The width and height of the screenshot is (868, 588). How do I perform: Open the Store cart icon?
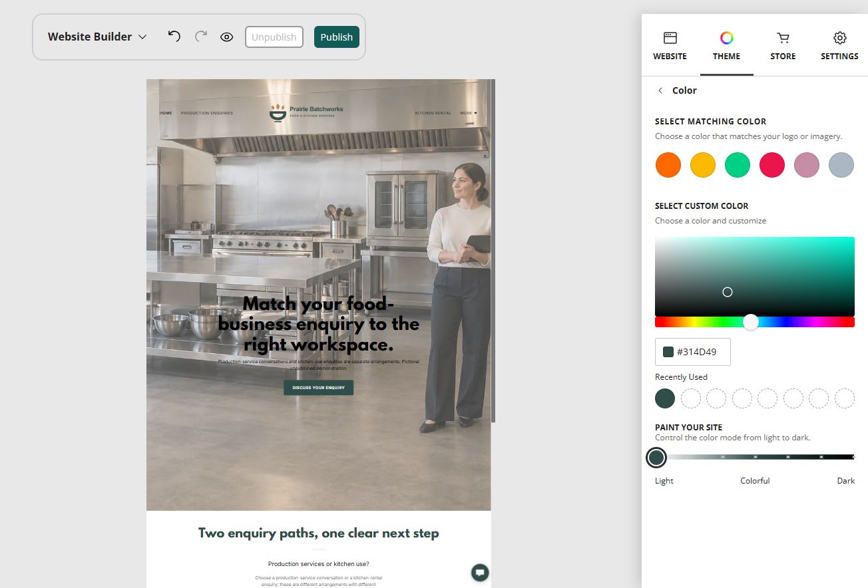pos(783,38)
